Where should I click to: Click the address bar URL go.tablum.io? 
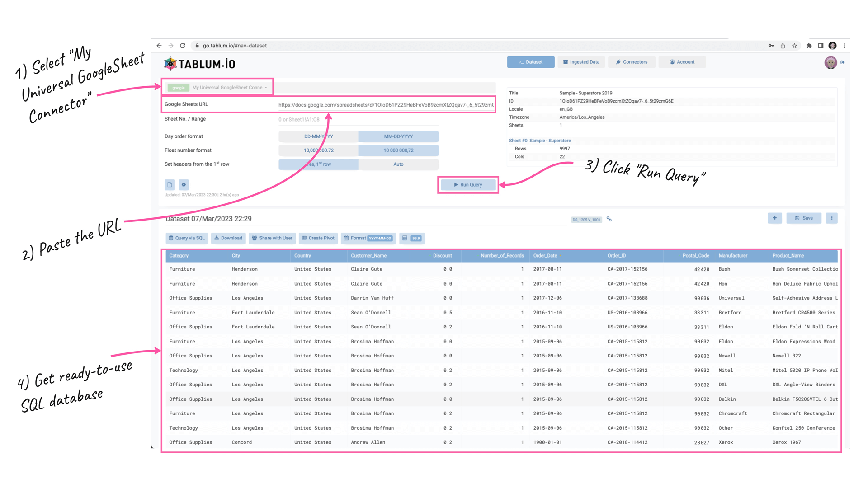[x=235, y=46]
